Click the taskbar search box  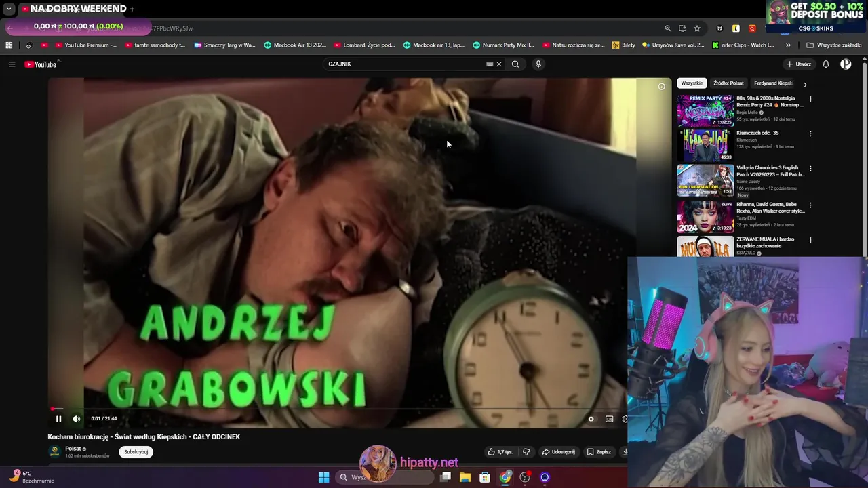(x=385, y=477)
